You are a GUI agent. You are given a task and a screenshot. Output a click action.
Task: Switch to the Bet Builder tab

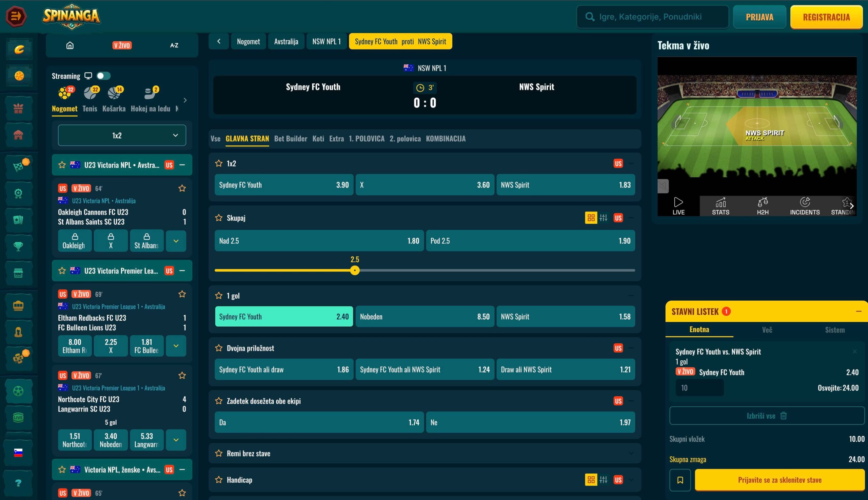pyautogui.click(x=291, y=139)
